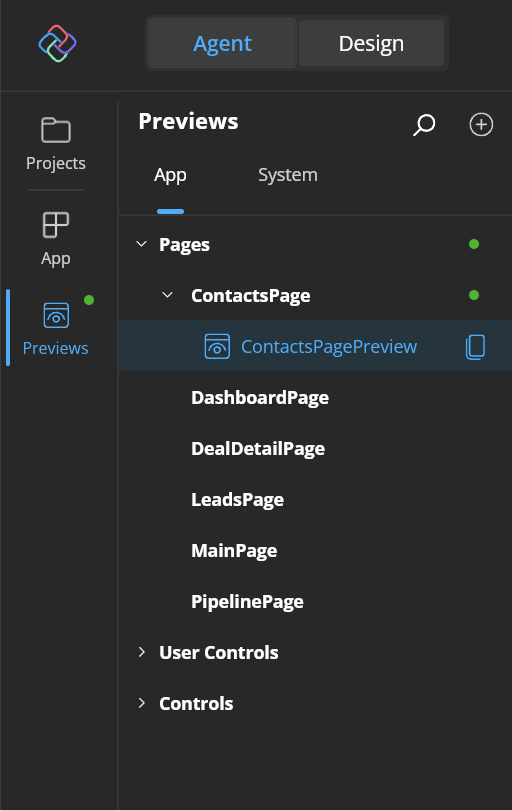Click the User Controls label

coord(219,652)
